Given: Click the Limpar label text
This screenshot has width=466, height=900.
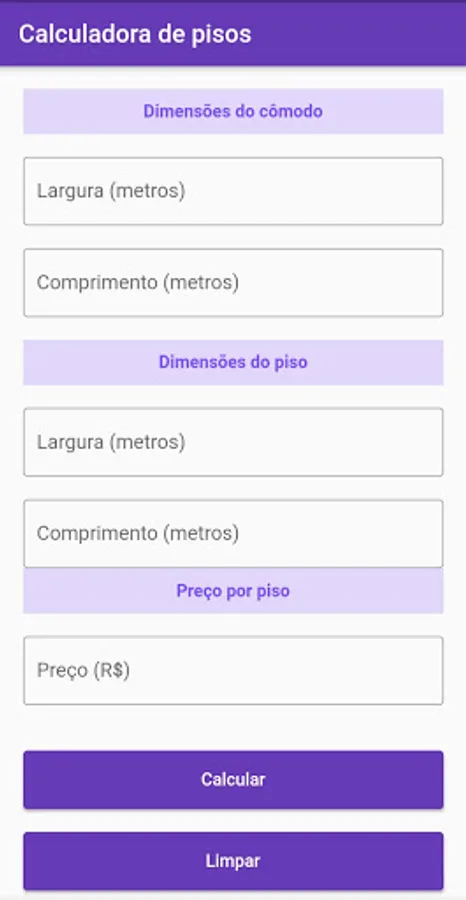Looking at the screenshot, I should 233,861.
